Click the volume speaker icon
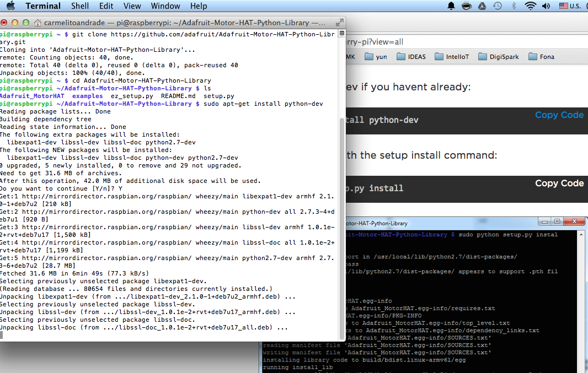 click(546, 6)
